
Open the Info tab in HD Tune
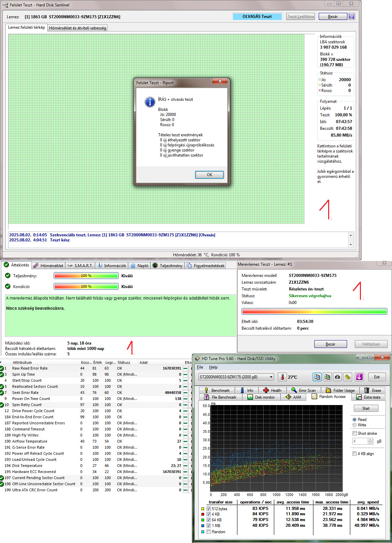[x=246, y=391]
